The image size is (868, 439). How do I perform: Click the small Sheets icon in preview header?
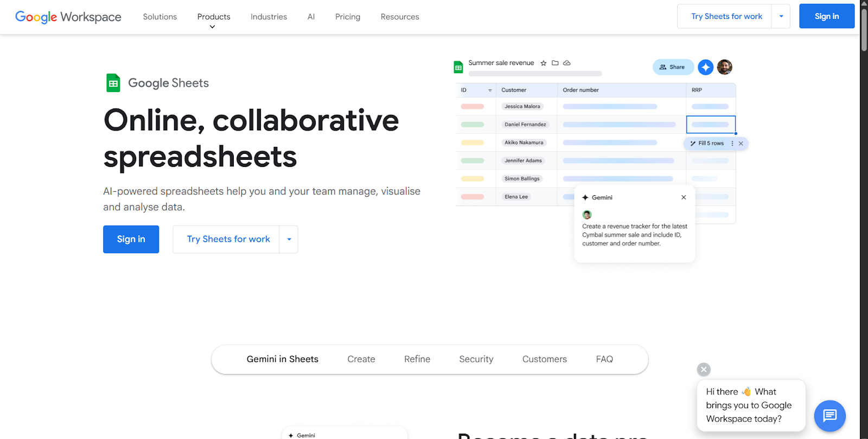point(458,67)
